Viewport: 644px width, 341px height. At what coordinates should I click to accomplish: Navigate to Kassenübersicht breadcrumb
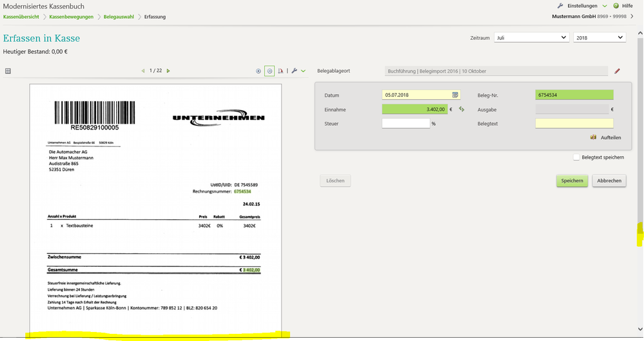click(x=21, y=17)
